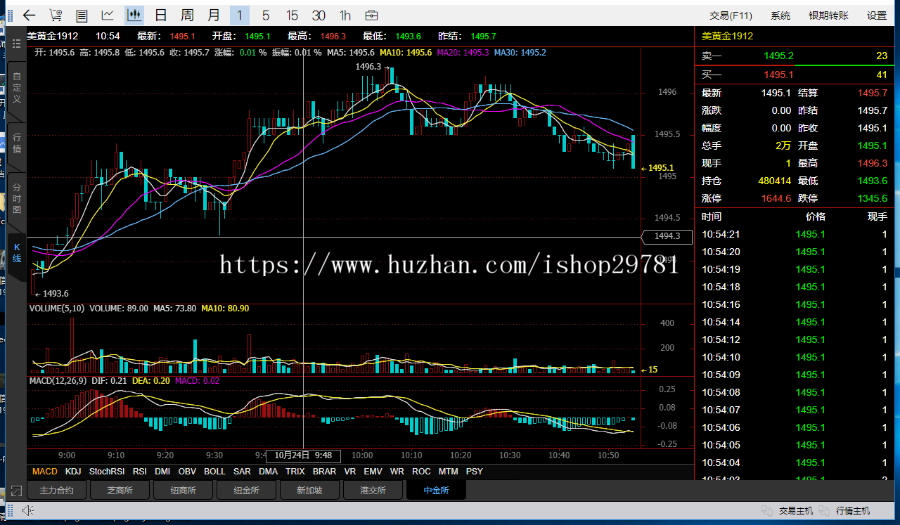Image resolution: width=900 pixels, height=525 pixels.
Task: Switch to monthly 月 period
Action: (x=214, y=15)
